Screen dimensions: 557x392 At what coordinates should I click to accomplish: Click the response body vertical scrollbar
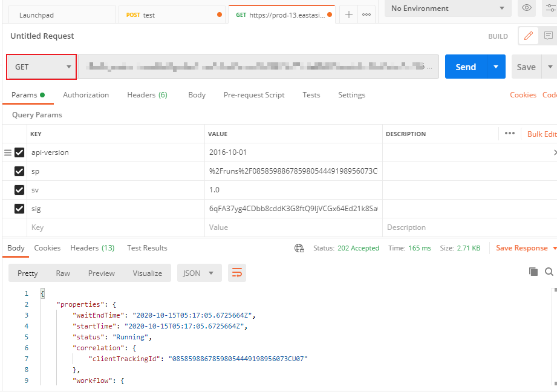(555, 337)
